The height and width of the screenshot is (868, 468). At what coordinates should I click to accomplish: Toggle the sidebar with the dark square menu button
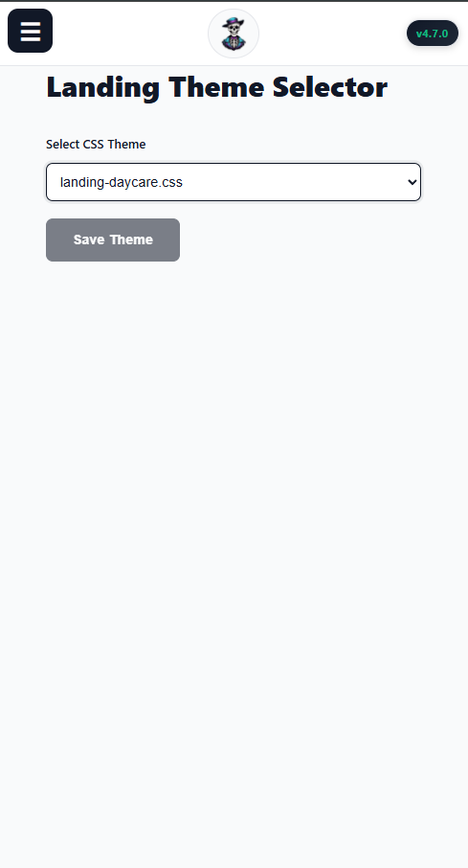click(30, 31)
